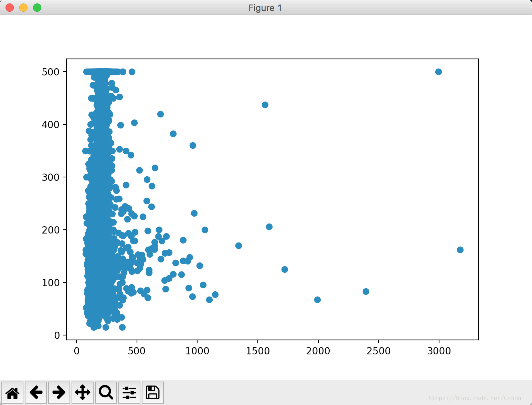The image size is (532, 405).
Task: Minimize the Figure 1 window
Action: pos(23,8)
